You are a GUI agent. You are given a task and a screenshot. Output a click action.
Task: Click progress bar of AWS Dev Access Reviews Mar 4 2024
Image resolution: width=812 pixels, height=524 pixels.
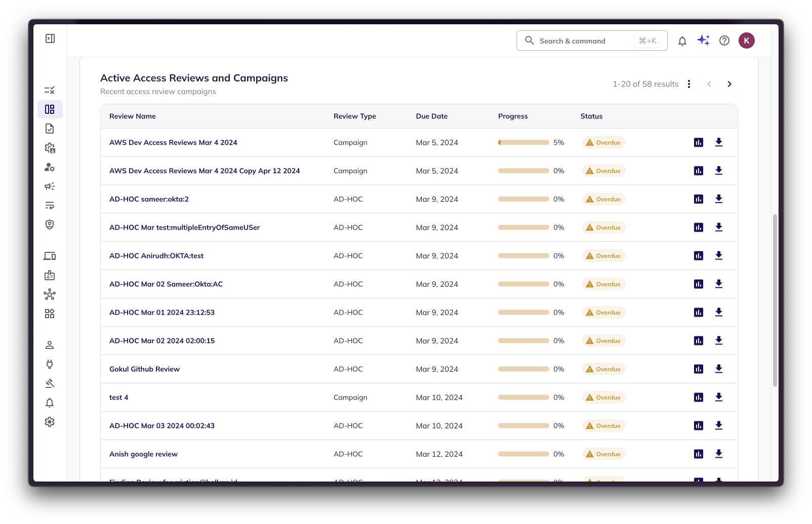coord(523,143)
